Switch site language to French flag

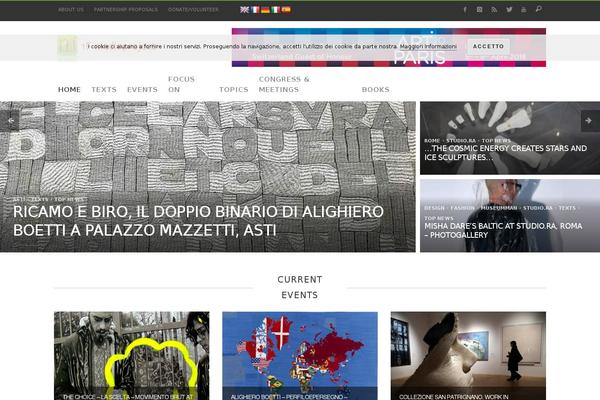(255, 10)
